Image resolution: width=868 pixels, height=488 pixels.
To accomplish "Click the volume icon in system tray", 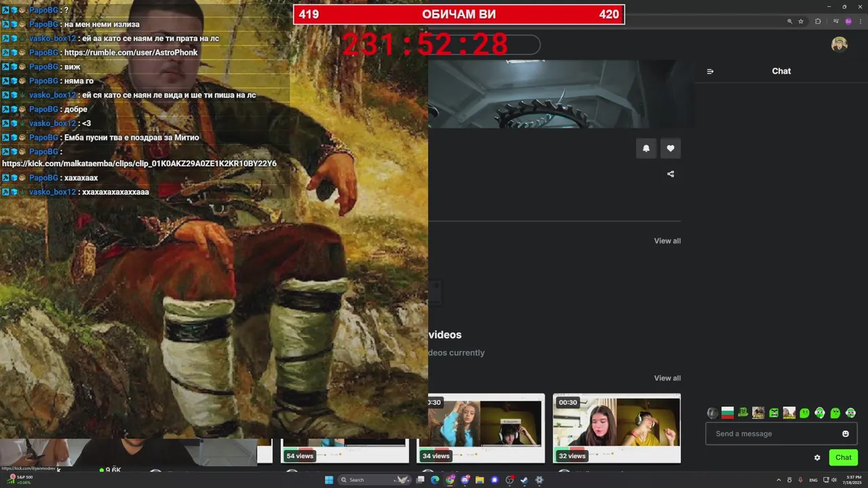I will [834, 480].
